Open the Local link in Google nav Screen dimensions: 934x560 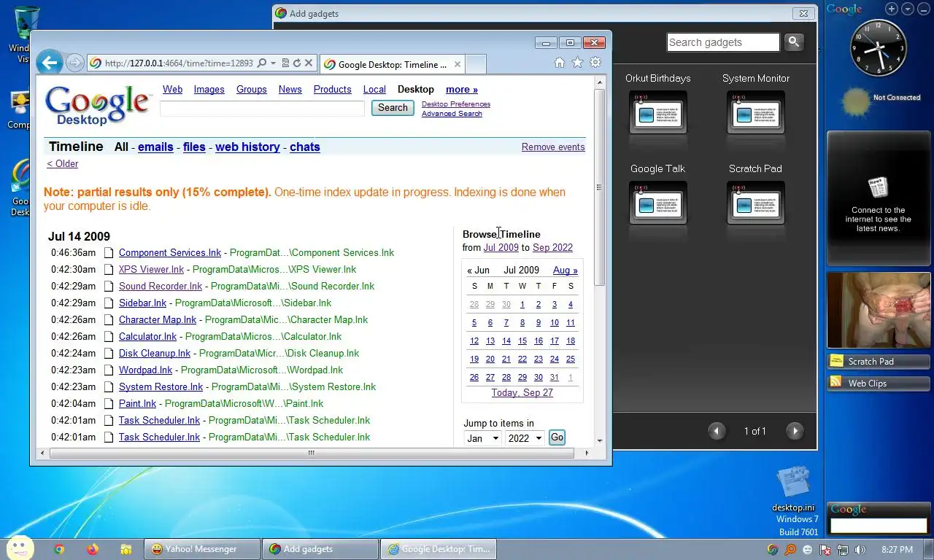374,89
